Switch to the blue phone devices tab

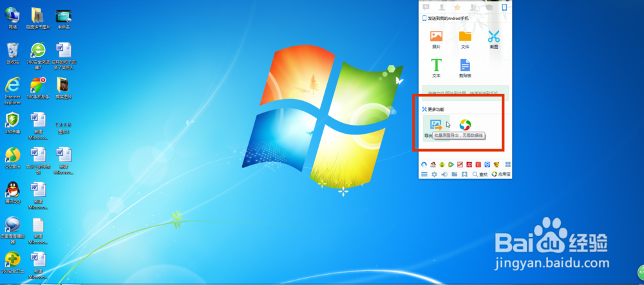[504, 7]
